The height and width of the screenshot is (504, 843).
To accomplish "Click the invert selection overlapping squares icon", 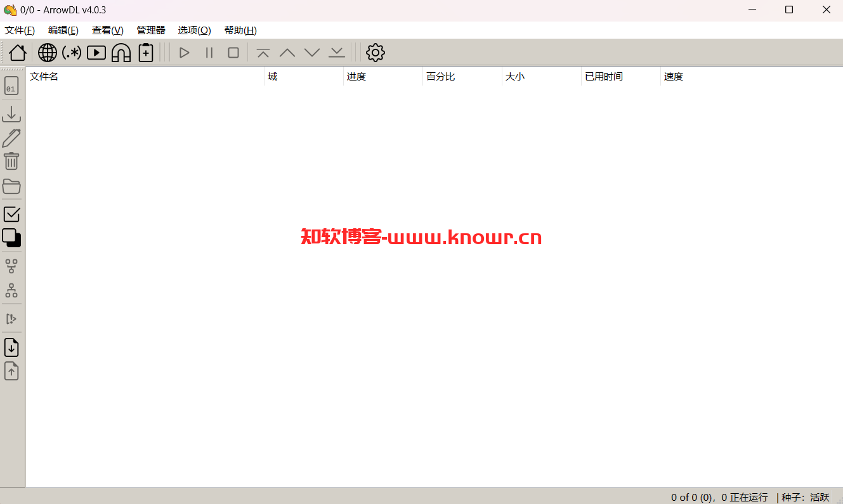I will (x=11, y=238).
